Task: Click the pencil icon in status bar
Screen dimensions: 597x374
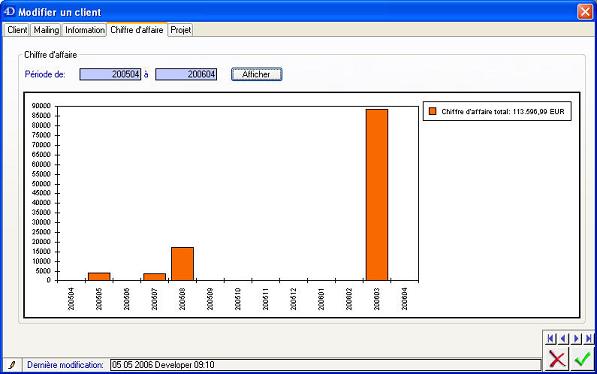Action: pyautogui.click(x=12, y=365)
